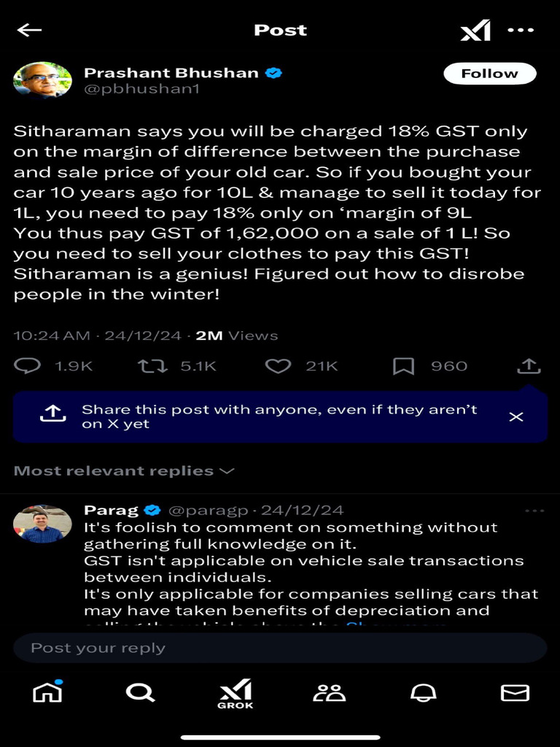Open the post's three-dot options menu
Screen dimensions: 560x747
[521, 30]
